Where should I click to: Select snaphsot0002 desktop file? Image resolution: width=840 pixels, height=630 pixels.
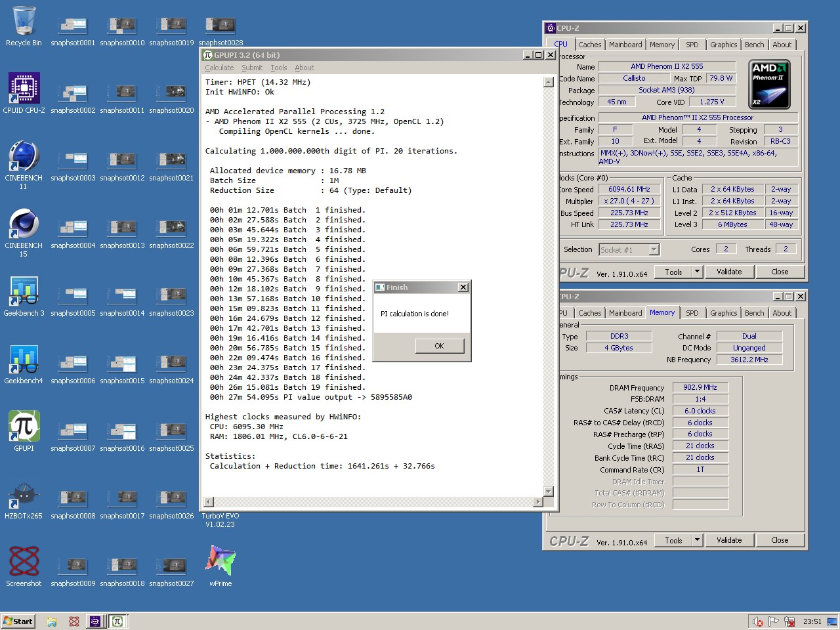[x=73, y=98]
